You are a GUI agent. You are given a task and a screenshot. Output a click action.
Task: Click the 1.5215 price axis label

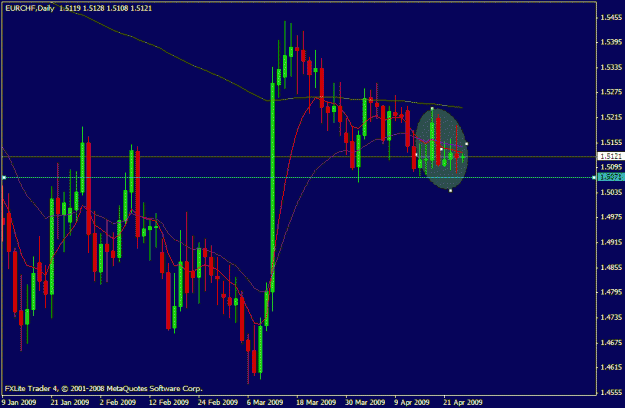611,117
